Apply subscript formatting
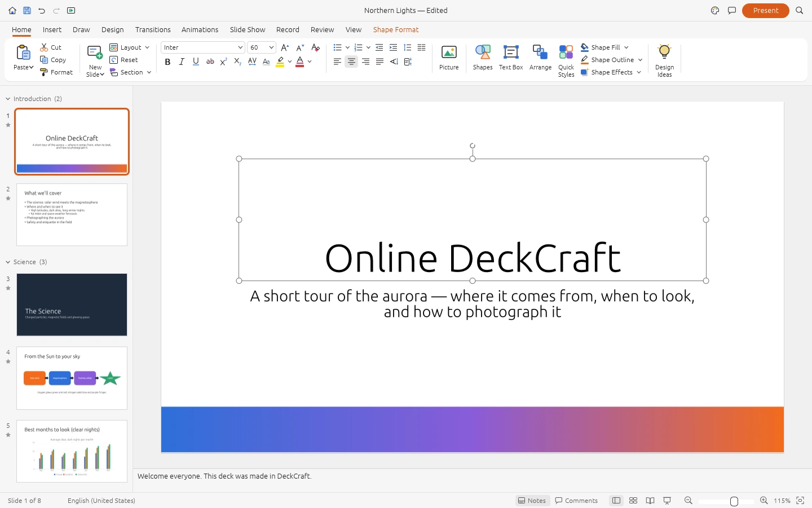Screen dimensions: 812x508 coord(238,62)
